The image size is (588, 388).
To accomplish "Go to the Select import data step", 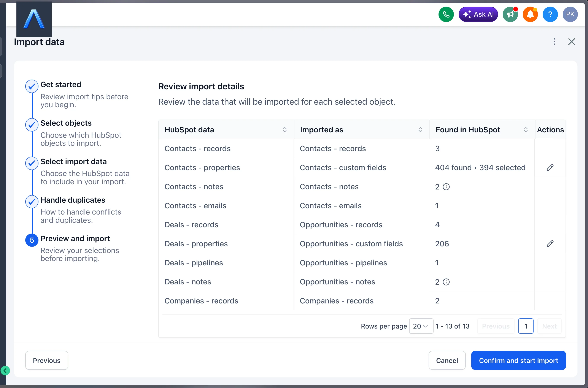I will (x=74, y=162).
